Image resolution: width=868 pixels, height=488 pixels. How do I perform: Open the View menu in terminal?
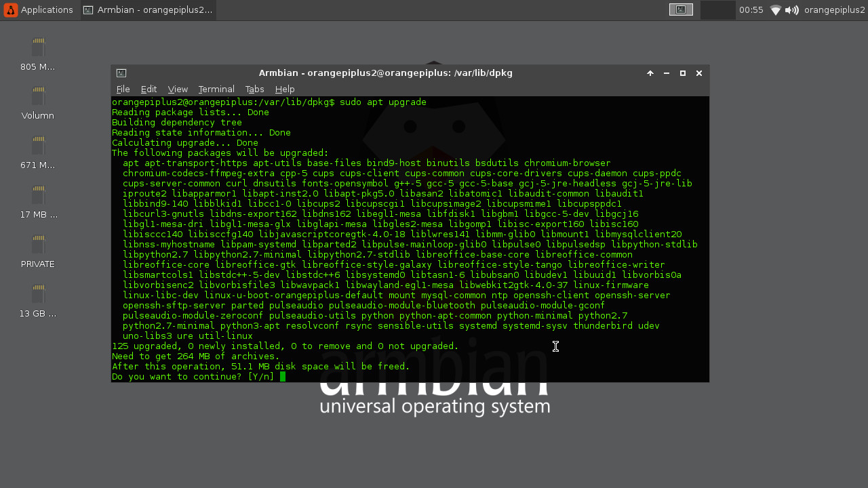point(178,89)
